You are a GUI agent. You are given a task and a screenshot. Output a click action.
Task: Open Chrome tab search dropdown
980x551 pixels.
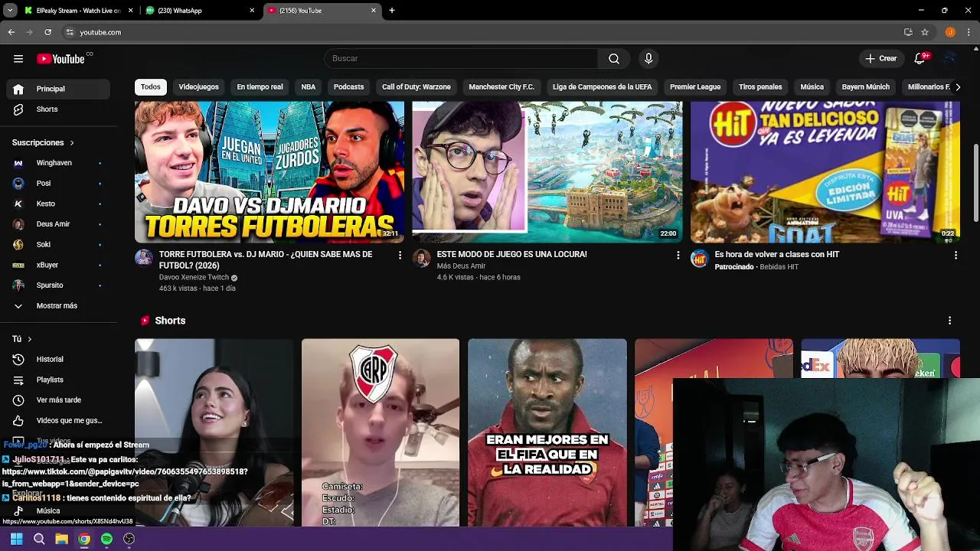click(x=10, y=11)
